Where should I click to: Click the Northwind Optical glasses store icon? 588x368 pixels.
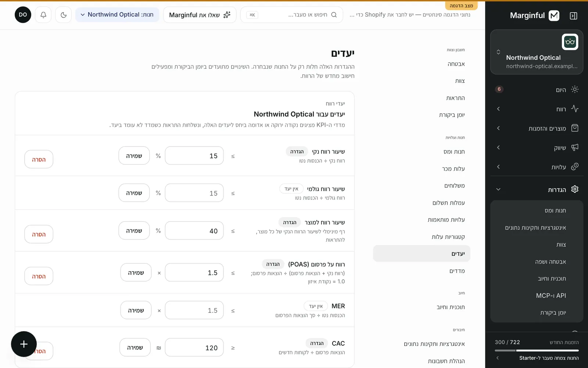pyautogui.click(x=570, y=42)
